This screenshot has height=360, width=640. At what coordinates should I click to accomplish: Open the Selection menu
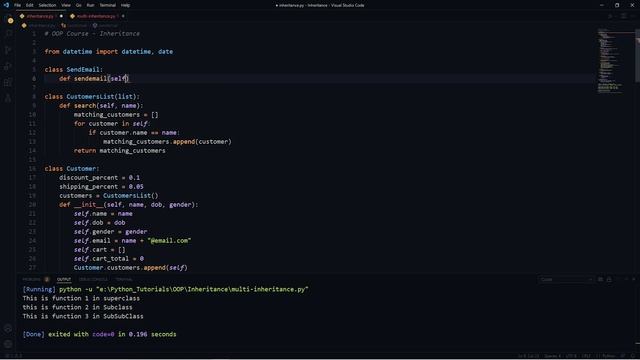[x=47, y=5]
